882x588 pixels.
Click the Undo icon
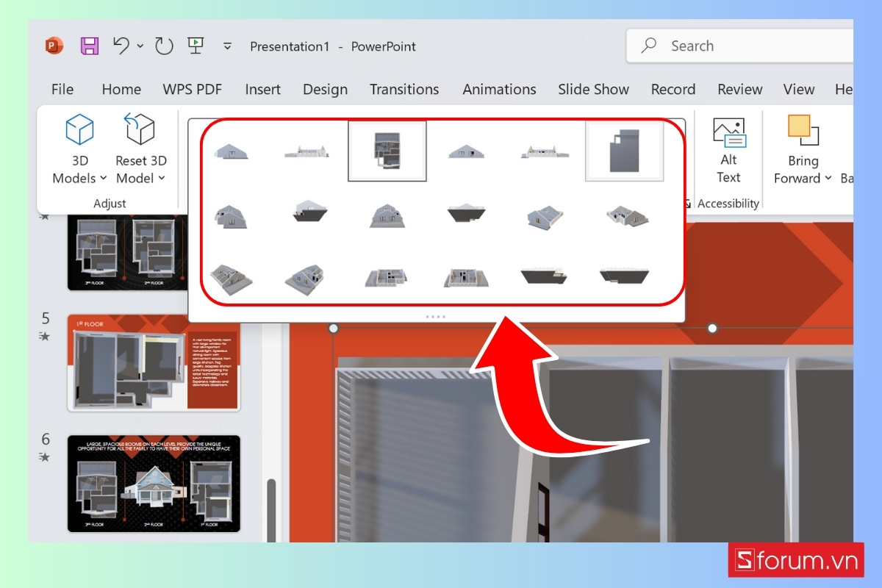pyautogui.click(x=120, y=46)
